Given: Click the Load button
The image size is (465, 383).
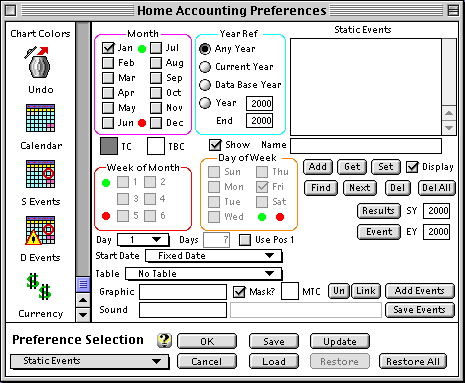Looking at the screenshot, I should pyautogui.click(x=274, y=361).
